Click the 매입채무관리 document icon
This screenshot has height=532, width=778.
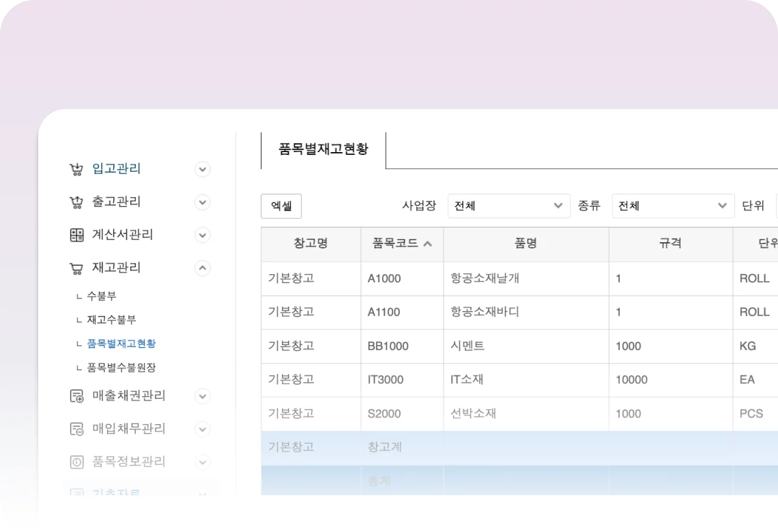[x=76, y=429]
